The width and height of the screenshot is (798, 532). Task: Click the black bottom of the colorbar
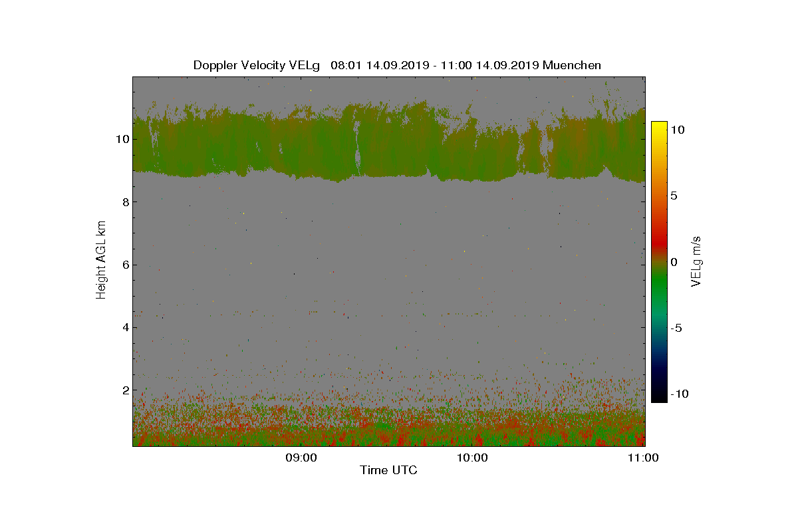click(x=658, y=396)
